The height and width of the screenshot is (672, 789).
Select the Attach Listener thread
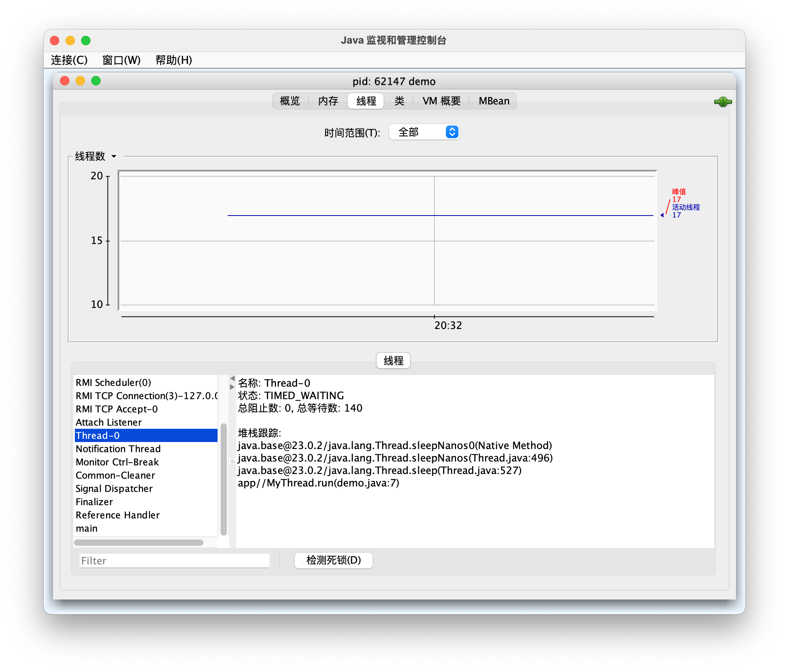pos(109,422)
